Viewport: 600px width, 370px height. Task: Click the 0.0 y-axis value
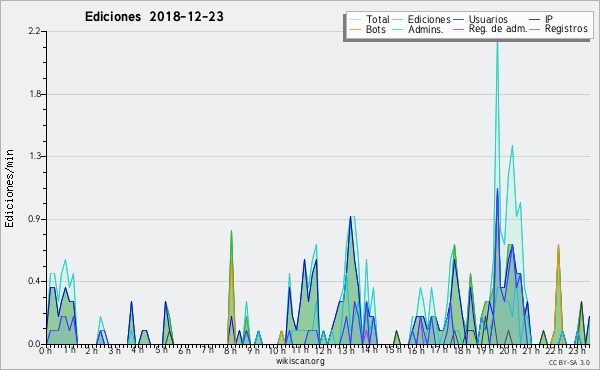pos(34,344)
